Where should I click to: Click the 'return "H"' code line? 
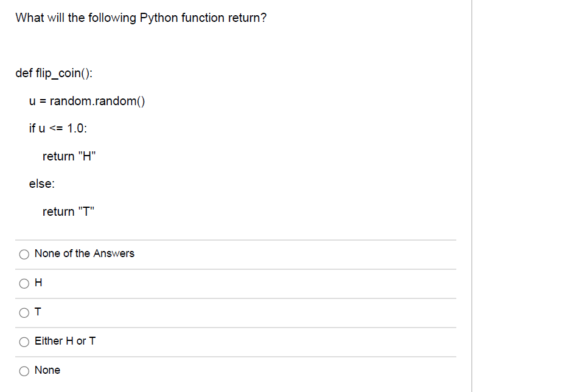pyautogui.click(x=69, y=156)
